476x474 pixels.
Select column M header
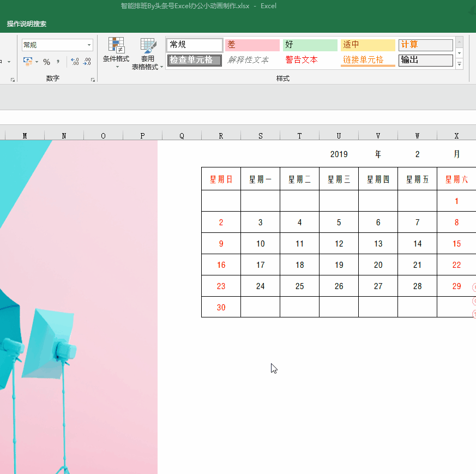(x=25, y=136)
